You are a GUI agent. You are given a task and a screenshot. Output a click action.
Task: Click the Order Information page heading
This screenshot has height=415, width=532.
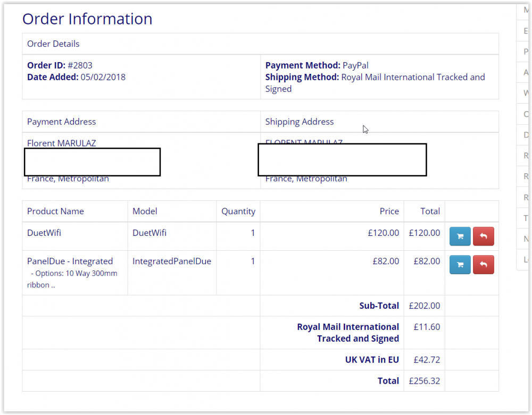click(87, 19)
